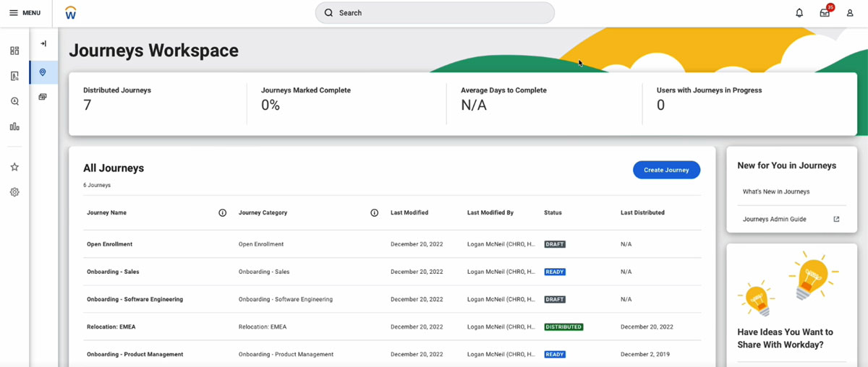The width and height of the screenshot is (868, 367).
Task: Click the Distributed Journeys metric 7
Action: point(87,105)
